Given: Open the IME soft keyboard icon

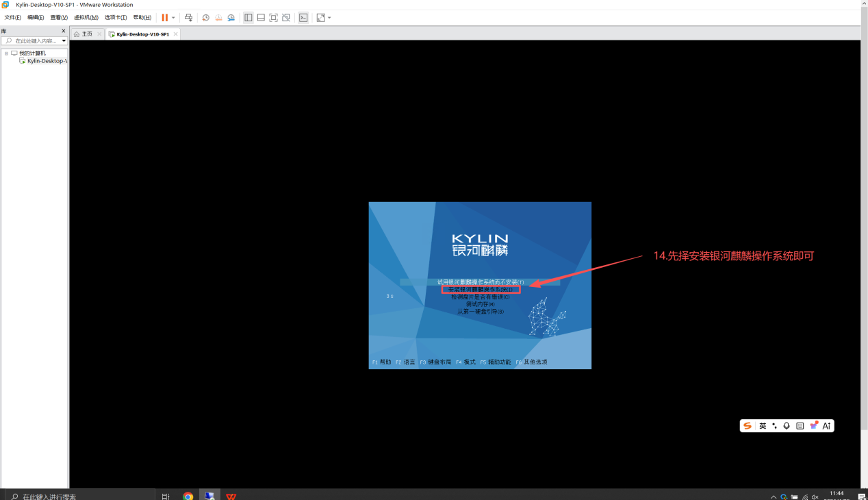Looking at the screenshot, I should pos(800,426).
